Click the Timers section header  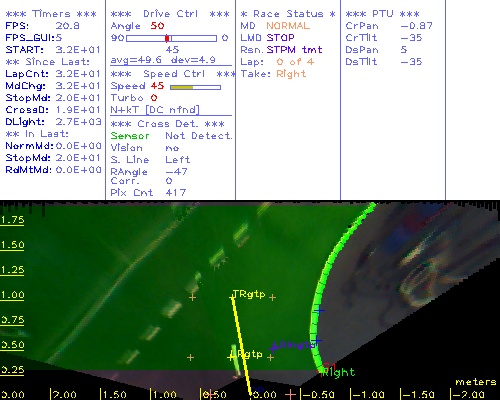[x=51, y=14]
